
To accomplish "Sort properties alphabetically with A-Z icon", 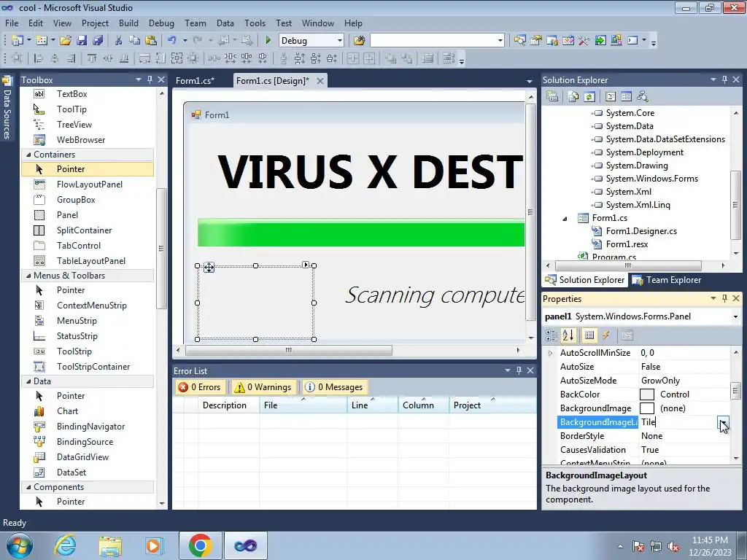I will [568, 335].
